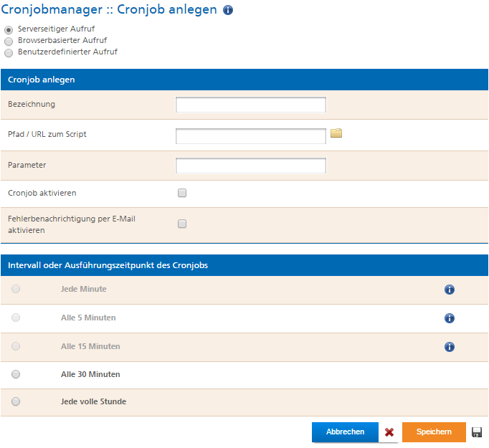Click the Abbrechen button
Viewport: 489px width, 448px height.
(x=345, y=432)
